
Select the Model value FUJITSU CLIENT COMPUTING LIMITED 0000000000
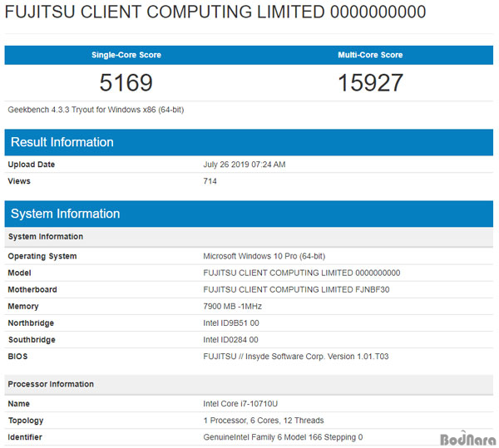tap(302, 273)
